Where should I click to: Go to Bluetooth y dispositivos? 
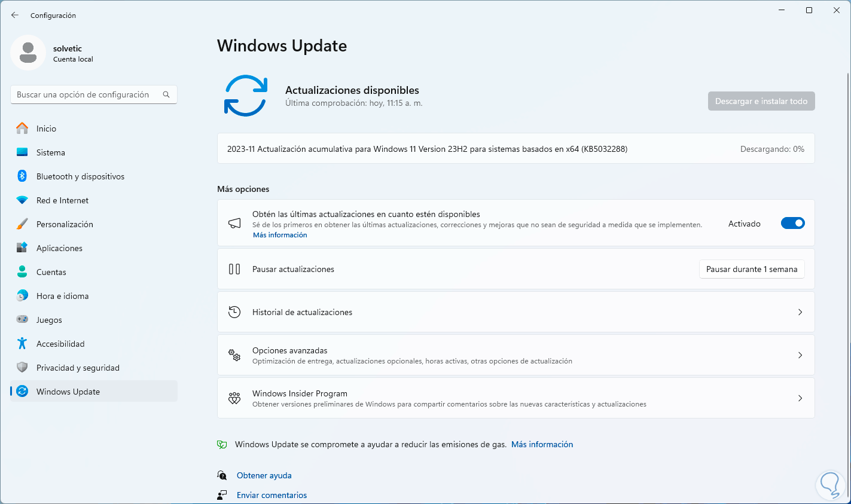pos(94,176)
